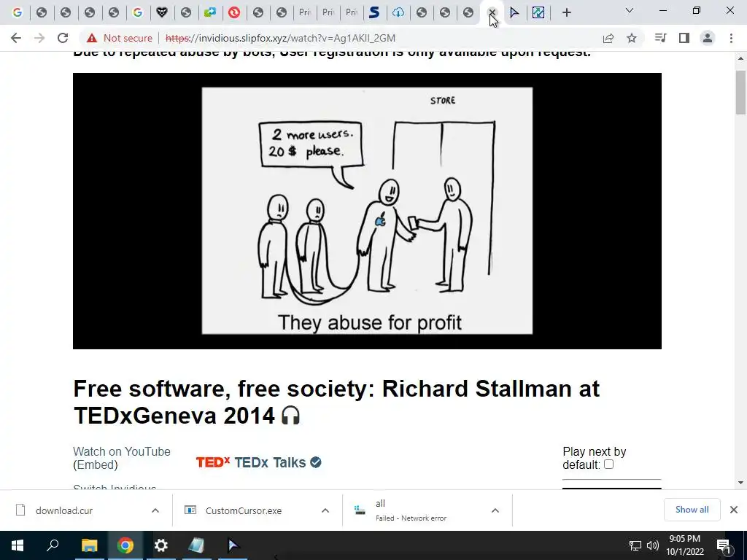Switch to the teal chart icon tab

pyautogui.click(x=538, y=12)
